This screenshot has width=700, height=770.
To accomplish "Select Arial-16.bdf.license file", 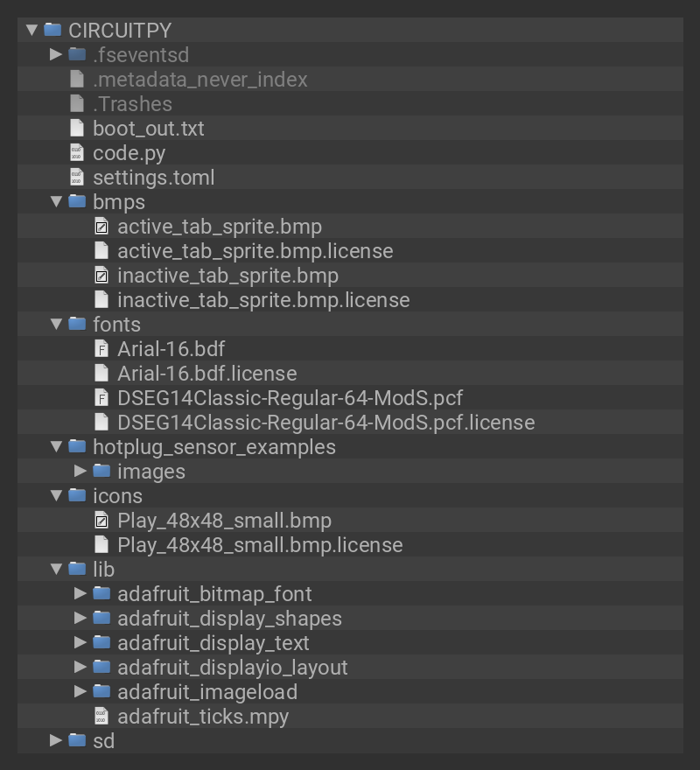I will [x=206, y=374].
